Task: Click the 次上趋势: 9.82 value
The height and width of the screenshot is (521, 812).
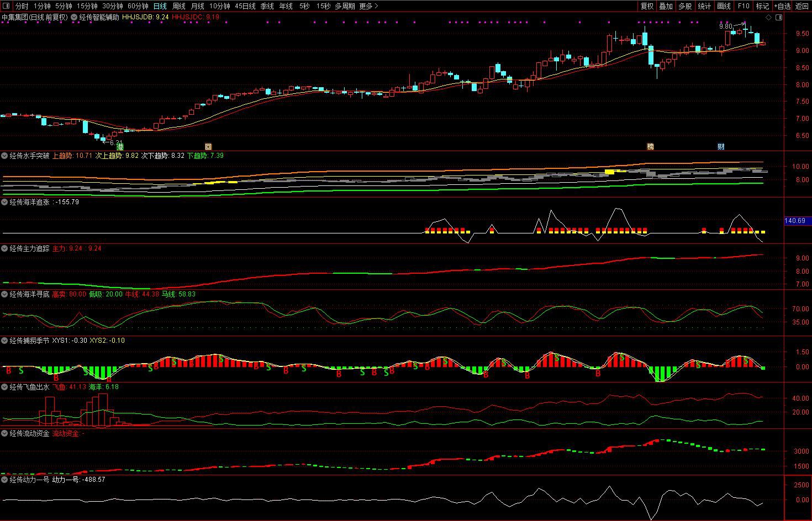Action: 117,156
